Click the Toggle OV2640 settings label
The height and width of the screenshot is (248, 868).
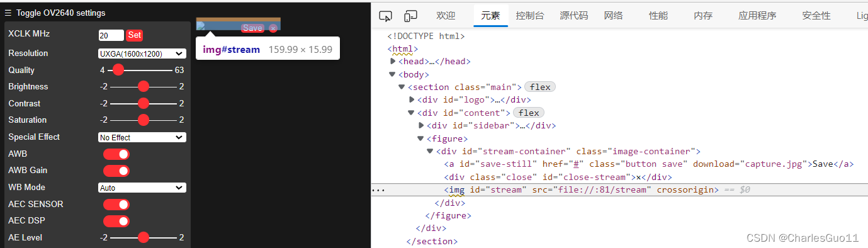point(61,13)
